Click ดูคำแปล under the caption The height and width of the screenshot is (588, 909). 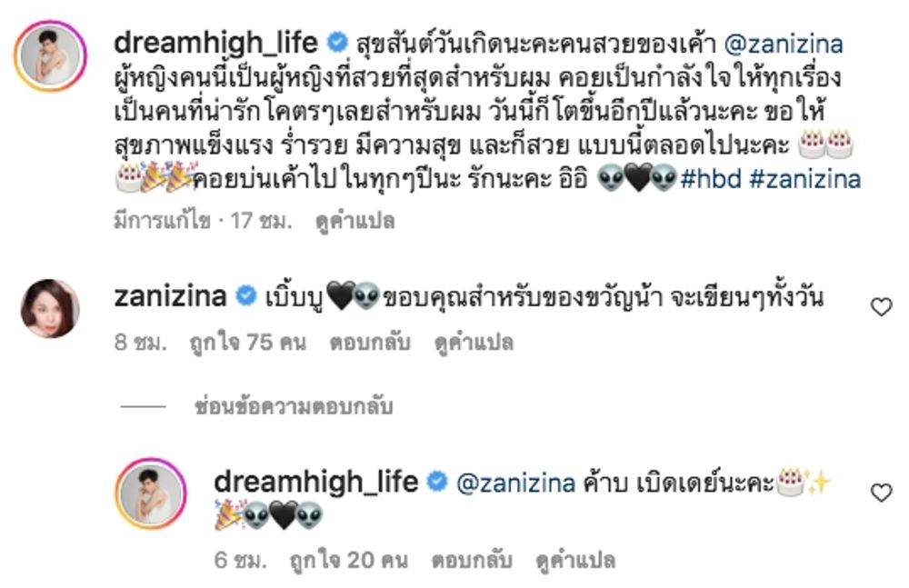pos(355,221)
